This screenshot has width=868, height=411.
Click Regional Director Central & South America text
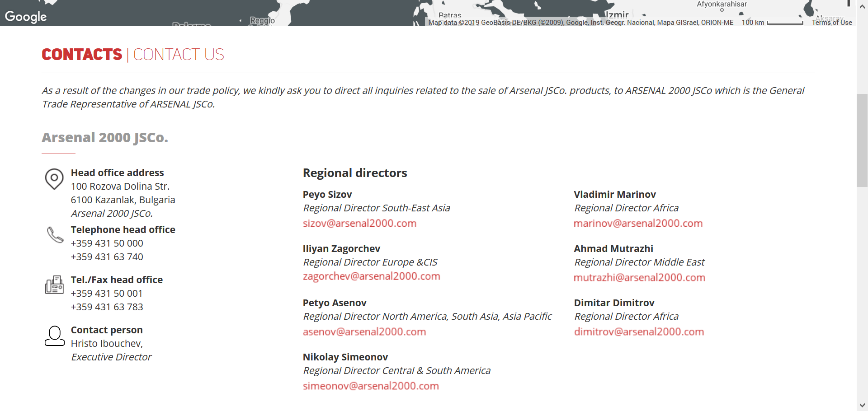(x=397, y=370)
